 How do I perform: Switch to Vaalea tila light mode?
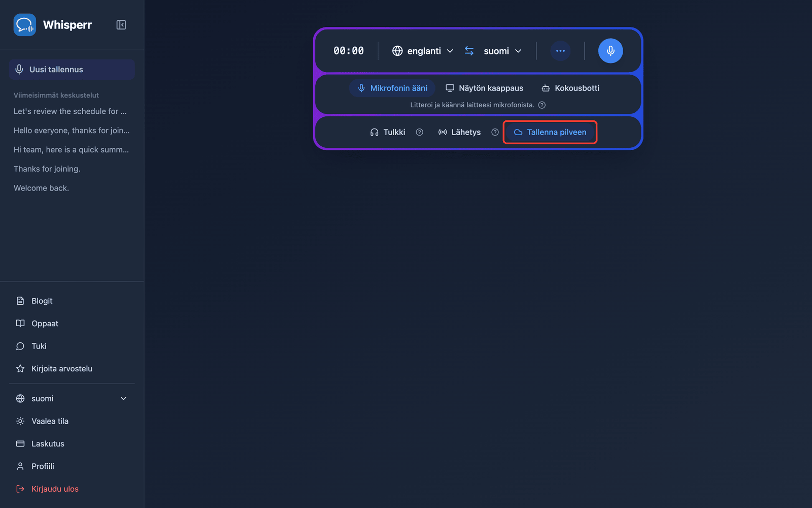point(72,421)
